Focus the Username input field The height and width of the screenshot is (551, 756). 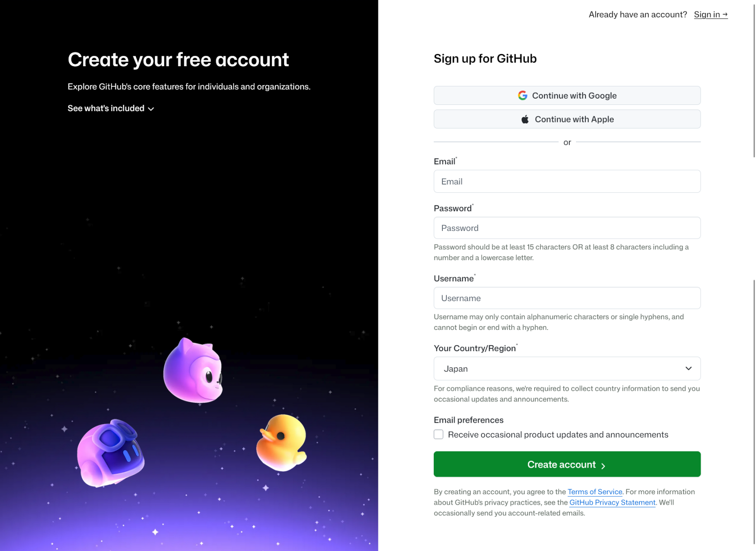[x=567, y=298]
